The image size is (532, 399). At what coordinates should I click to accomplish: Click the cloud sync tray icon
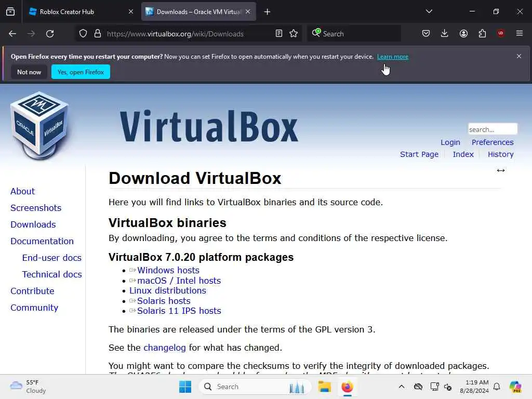coord(418,387)
